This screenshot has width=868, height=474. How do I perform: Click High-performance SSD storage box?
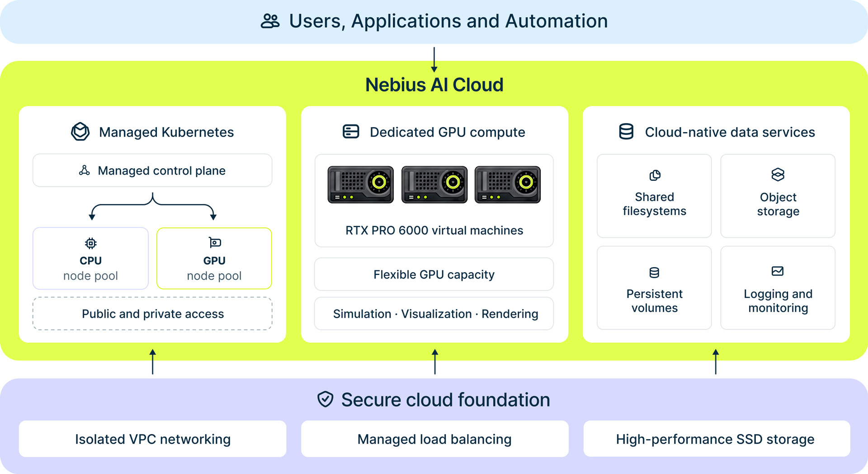pyautogui.click(x=717, y=439)
